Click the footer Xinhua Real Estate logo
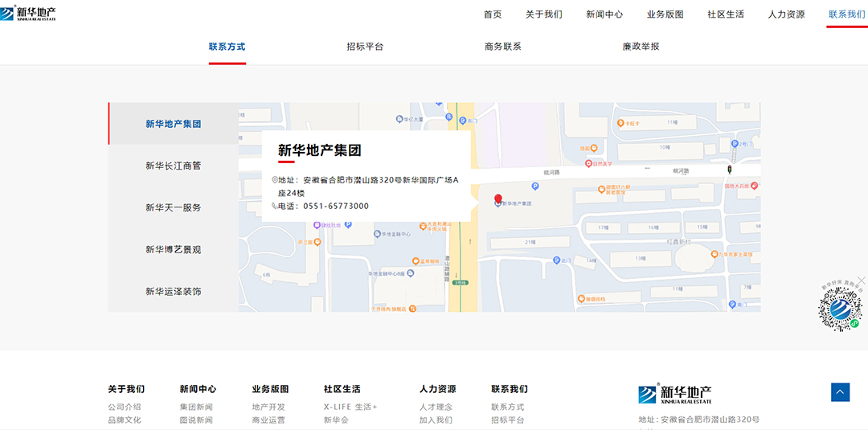Screen dimensions: 868x430 point(674,394)
